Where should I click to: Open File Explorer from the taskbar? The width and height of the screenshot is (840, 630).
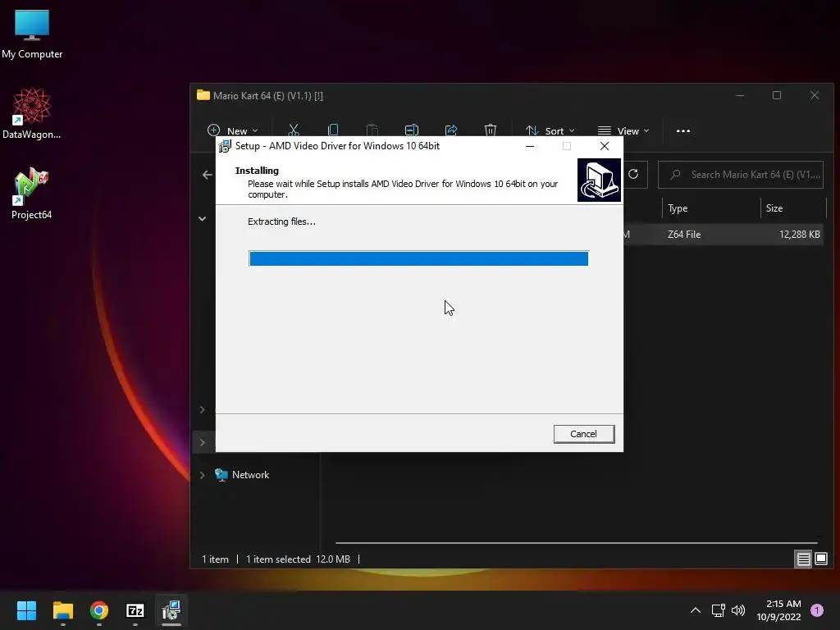click(62, 610)
